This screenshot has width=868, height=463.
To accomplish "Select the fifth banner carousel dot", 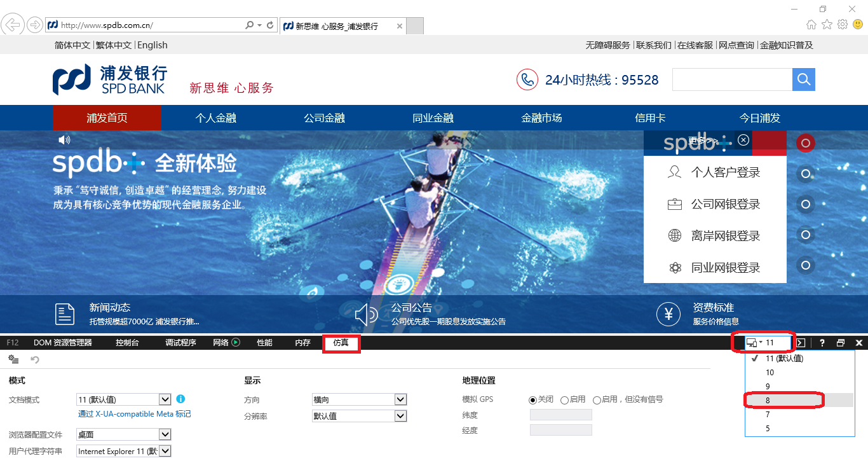I will pos(806,265).
